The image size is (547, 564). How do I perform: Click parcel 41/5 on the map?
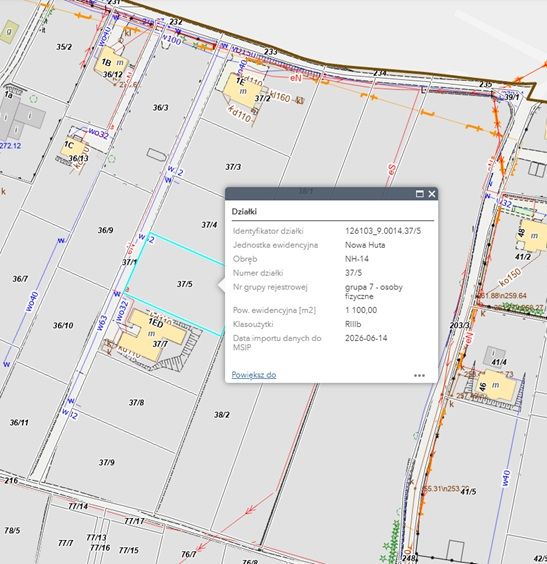pos(468,491)
